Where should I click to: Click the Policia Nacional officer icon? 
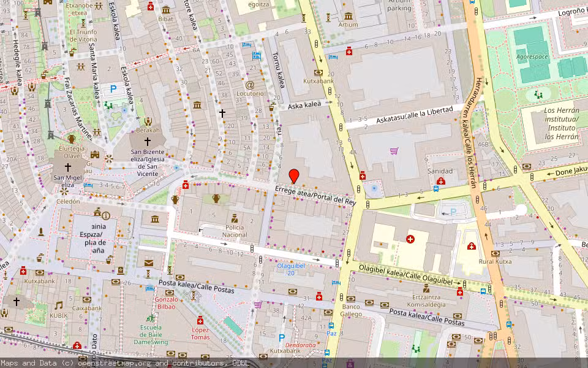235,218
